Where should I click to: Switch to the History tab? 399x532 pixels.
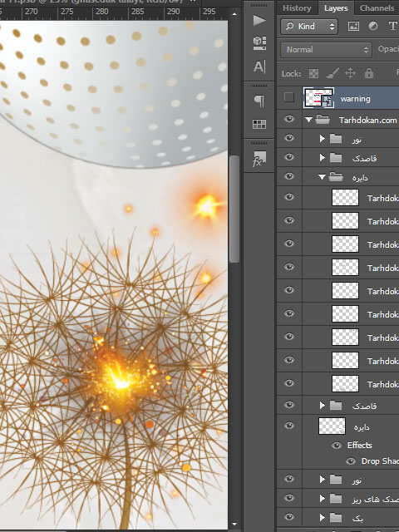coord(297,7)
